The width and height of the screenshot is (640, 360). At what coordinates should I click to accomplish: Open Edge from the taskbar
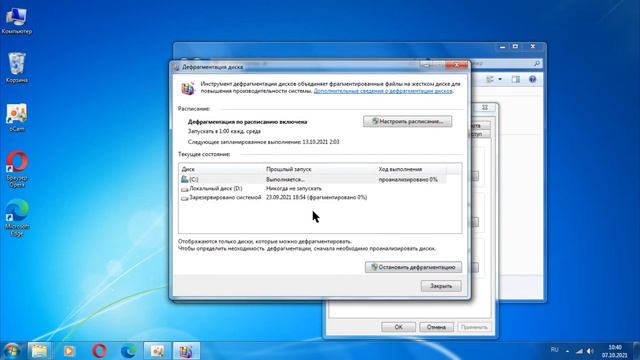pos(129,351)
